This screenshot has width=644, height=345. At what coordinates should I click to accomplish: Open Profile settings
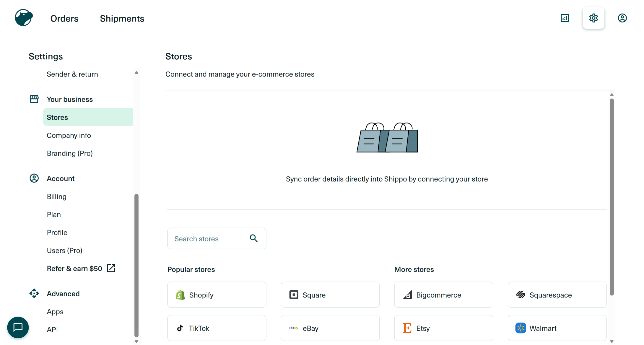(x=57, y=232)
